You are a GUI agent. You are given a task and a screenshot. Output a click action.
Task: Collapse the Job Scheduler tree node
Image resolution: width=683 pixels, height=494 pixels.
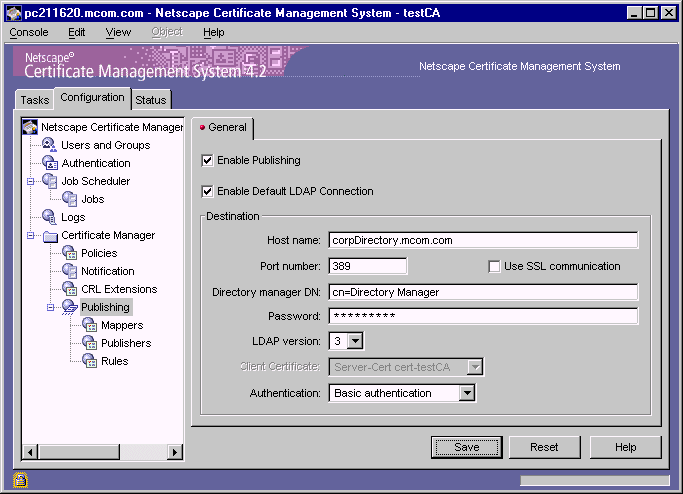[30, 181]
